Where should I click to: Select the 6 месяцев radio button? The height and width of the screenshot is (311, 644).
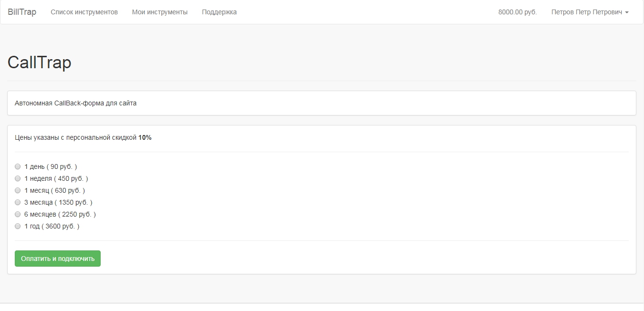click(18, 214)
